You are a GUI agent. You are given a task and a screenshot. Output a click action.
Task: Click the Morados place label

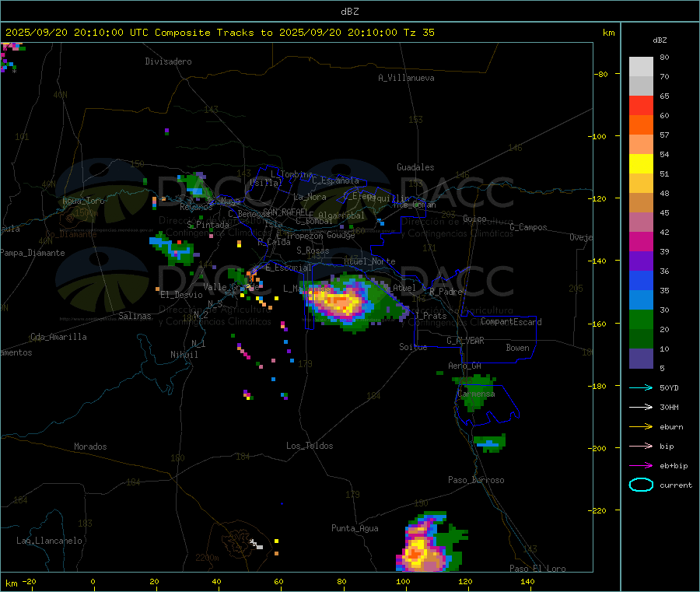[x=90, y=447]
